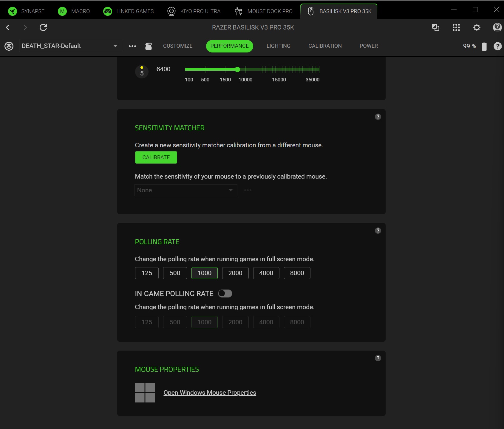Click the Linked Games controller icon
Viewport: 504px width, 429px height.
pyautogui.click(x=107, y=11)
